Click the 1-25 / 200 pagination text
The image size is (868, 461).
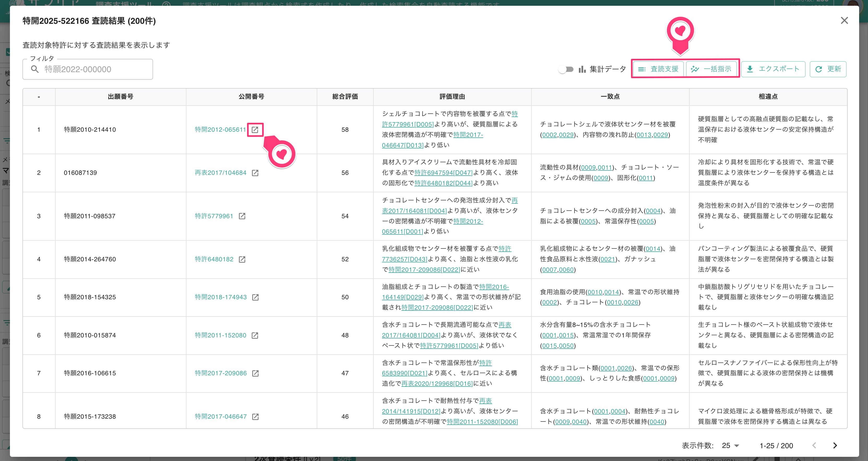point(776,446)
